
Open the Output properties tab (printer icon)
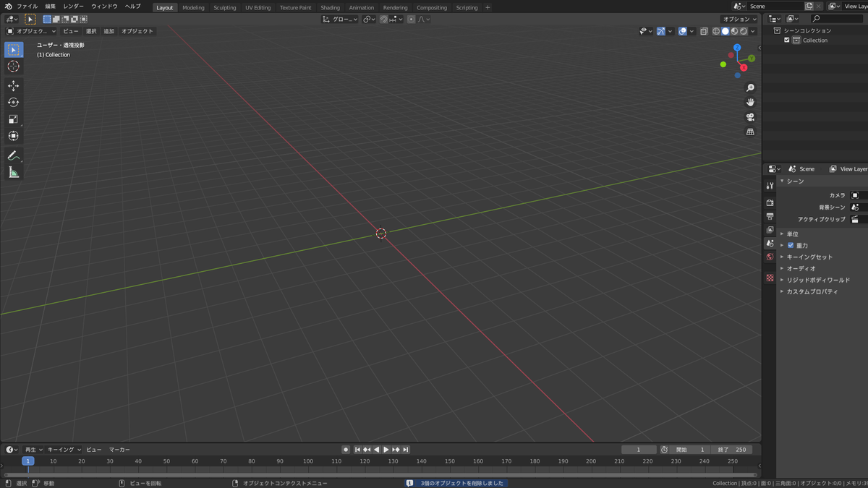770,216
